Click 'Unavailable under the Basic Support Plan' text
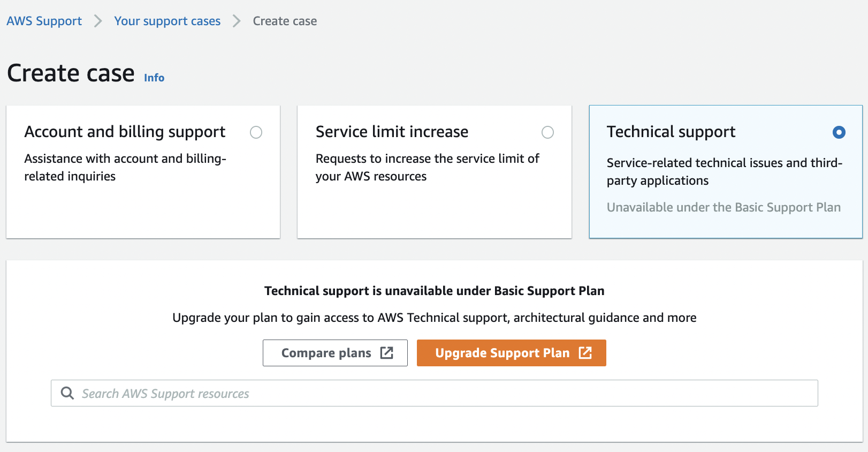 [724, 207]
